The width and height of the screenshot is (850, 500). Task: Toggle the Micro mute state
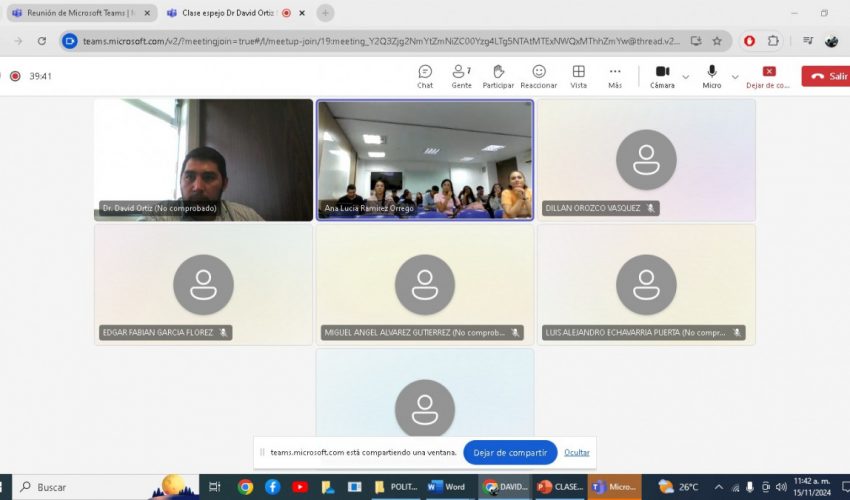click(712, 76)
